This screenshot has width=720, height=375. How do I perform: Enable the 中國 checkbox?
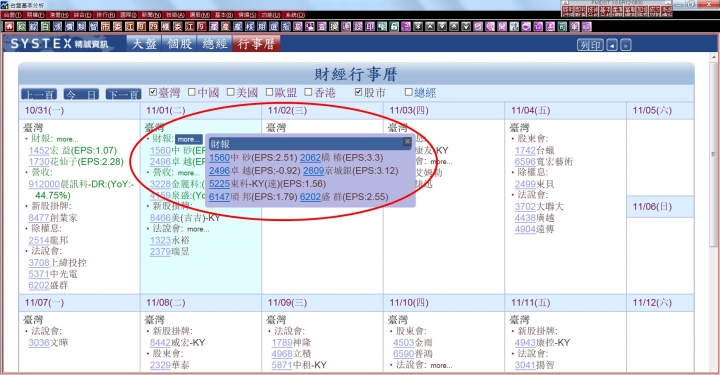pyautogui.click(x=192, y=92)
